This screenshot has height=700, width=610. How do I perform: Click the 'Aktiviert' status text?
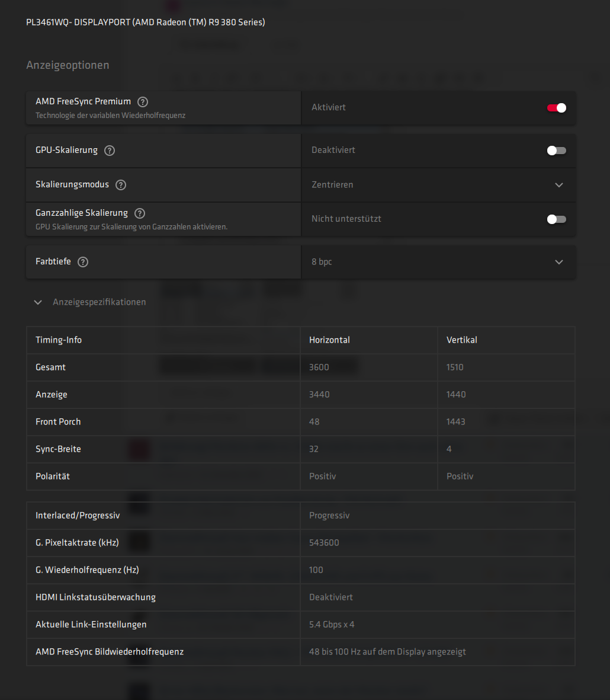pos(329,107)
